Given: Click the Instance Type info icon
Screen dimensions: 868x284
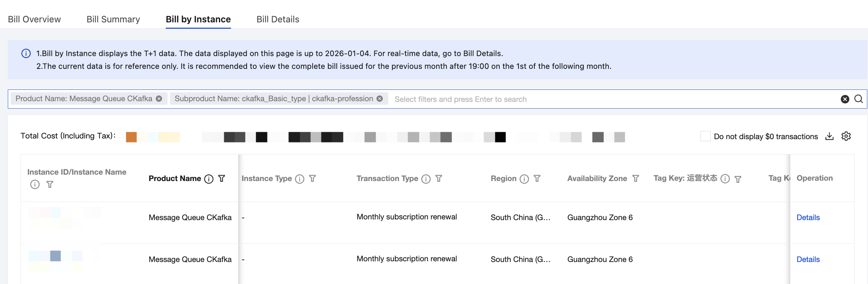Looking at the screenshot, I should (300, 179).
